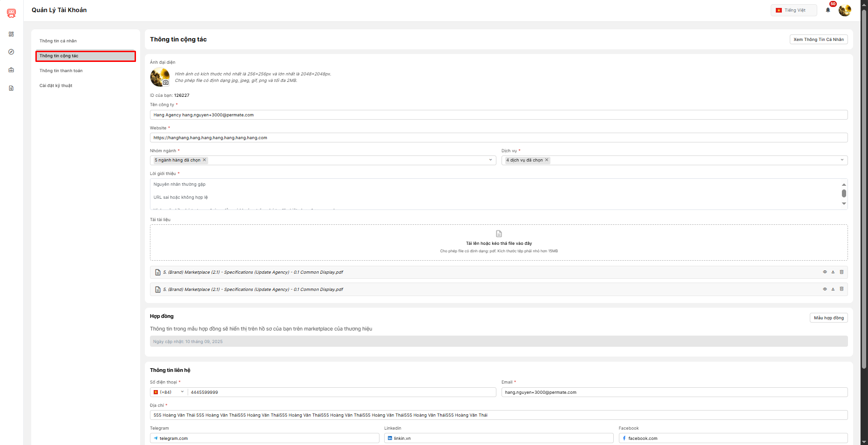Switch to Thông tin thanh toán tab
The height and width of the screenshot is (445, 868).
(61, 71)
